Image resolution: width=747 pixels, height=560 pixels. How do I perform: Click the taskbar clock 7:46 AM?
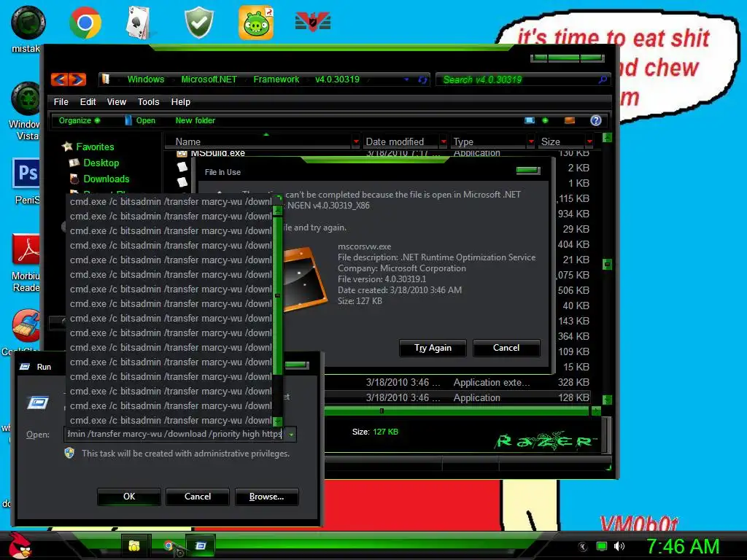pyautogui.click(x=683, y=546)
